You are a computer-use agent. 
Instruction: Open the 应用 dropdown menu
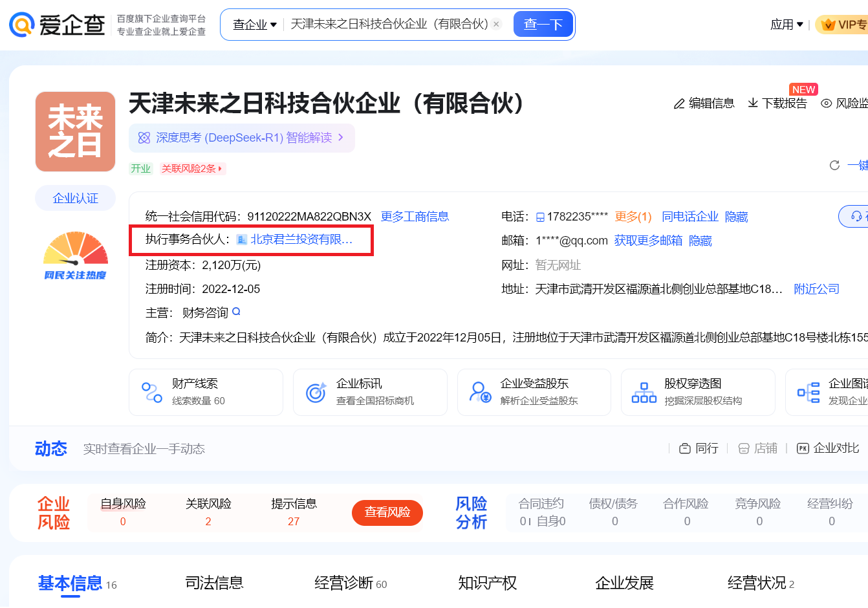pos(787,25)
